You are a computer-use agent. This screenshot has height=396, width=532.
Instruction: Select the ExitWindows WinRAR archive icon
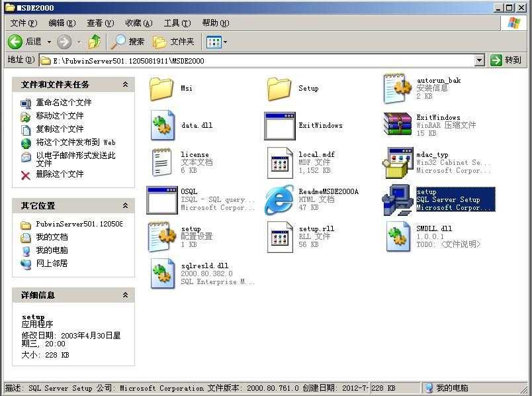tap(397, 124)
